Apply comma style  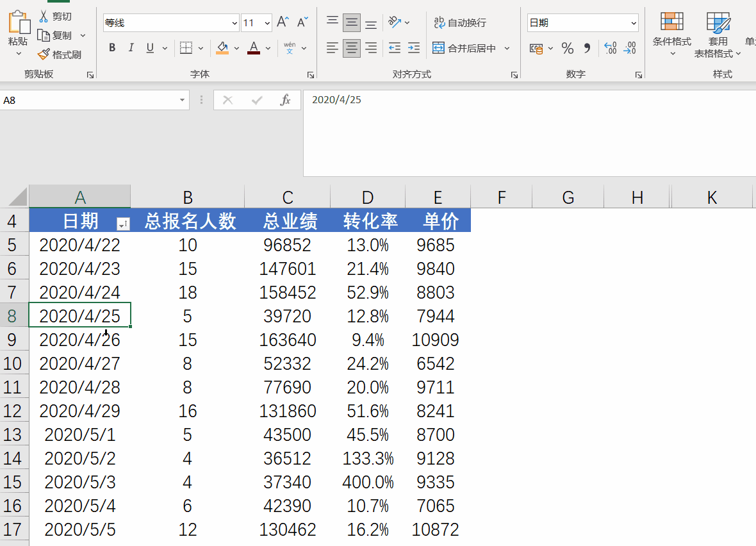[587, 48]
